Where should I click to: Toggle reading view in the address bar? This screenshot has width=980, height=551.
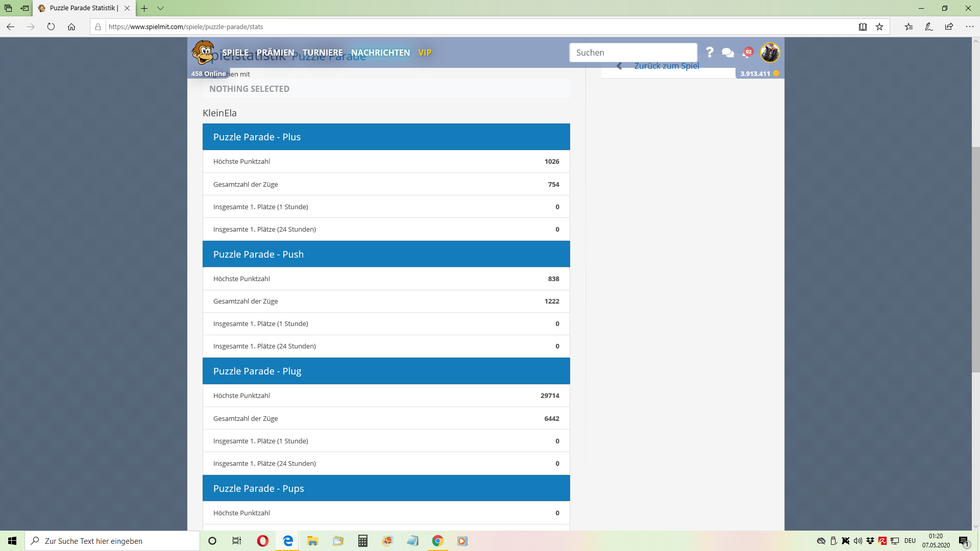coord(863,27)
